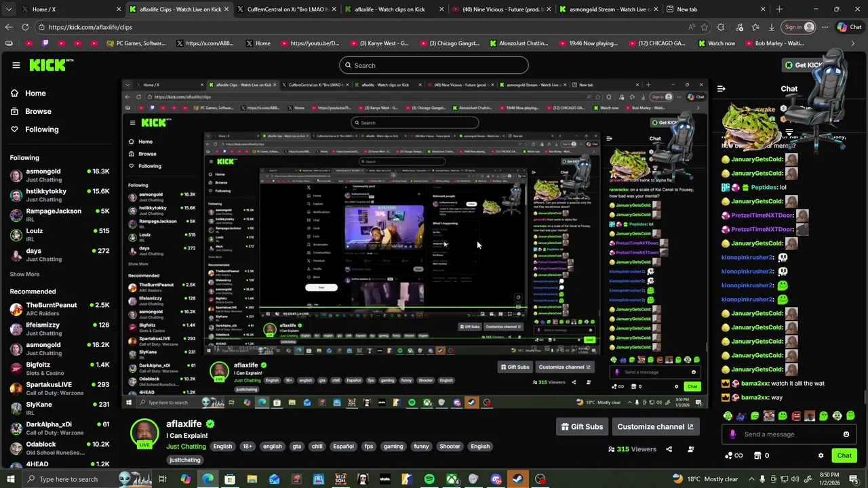Open Edge Settings and more ellipsis

(825, 27)
